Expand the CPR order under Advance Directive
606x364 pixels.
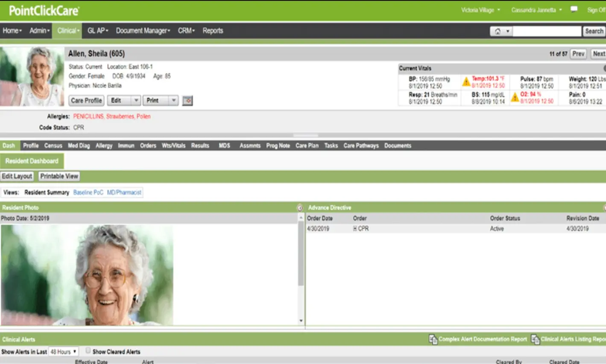click(x=355, y=228)
